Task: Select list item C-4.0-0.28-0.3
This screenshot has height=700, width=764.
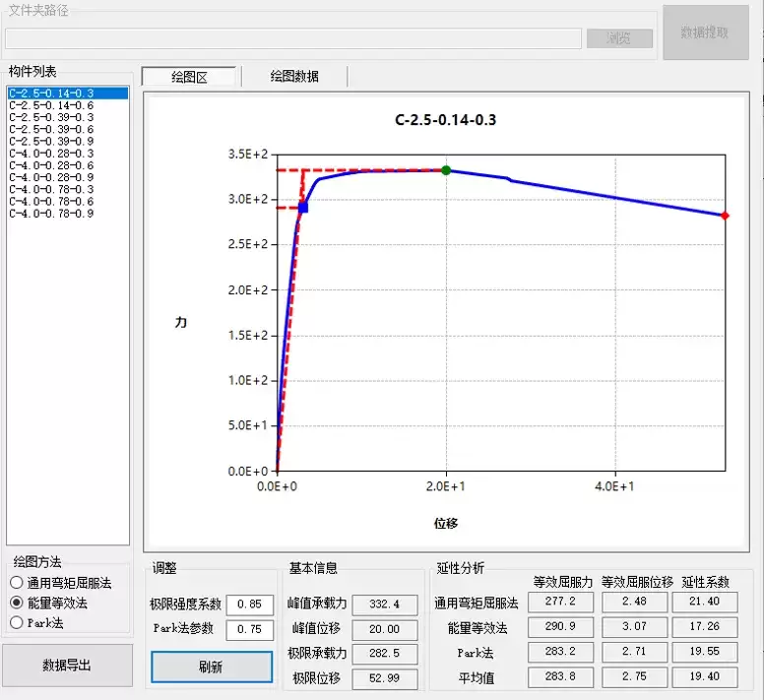Action: [68, 154]
